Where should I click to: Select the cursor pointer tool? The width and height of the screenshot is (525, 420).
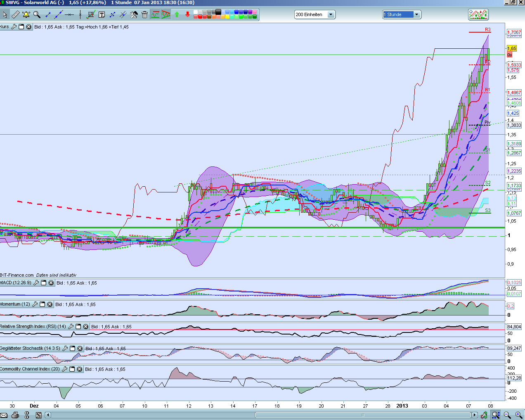5,14
